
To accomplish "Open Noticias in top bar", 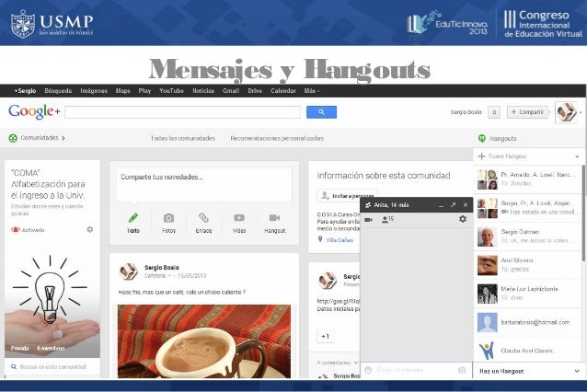I will tap(203, 90).
